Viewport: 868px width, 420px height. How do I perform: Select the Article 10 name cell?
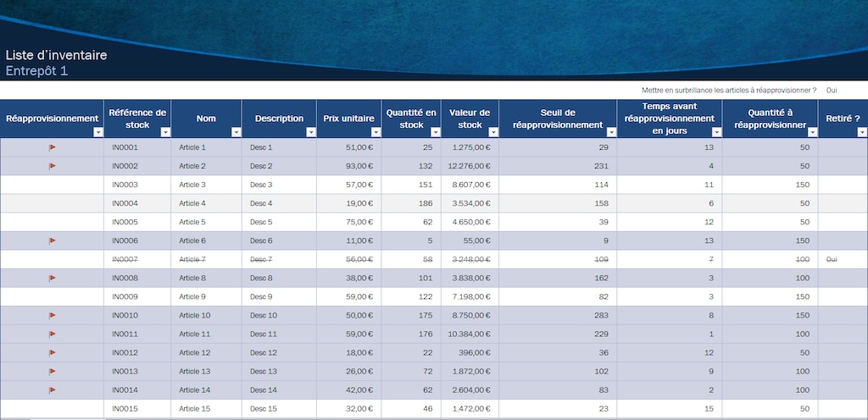[x=207, y=316]
